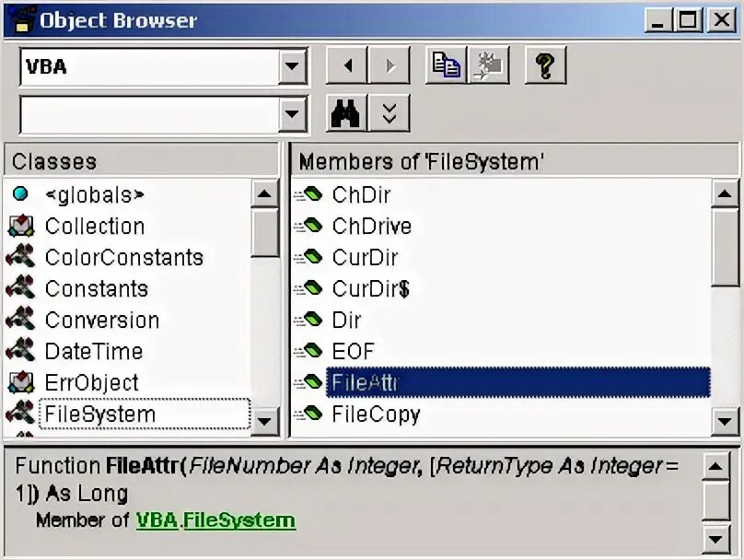Screen dimensions: 744x560
Task: Select the EOF member
Action: click(x=353, y=352)
